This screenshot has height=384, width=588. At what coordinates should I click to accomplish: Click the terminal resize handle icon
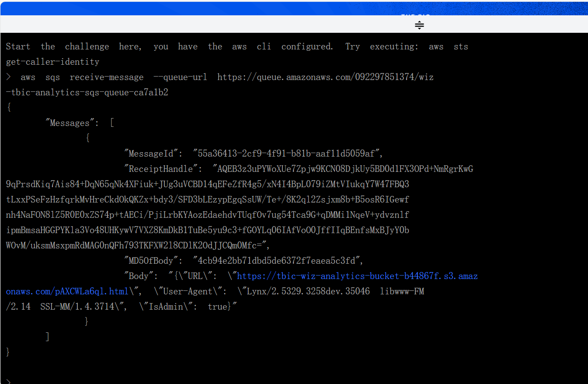click(419, 25)
